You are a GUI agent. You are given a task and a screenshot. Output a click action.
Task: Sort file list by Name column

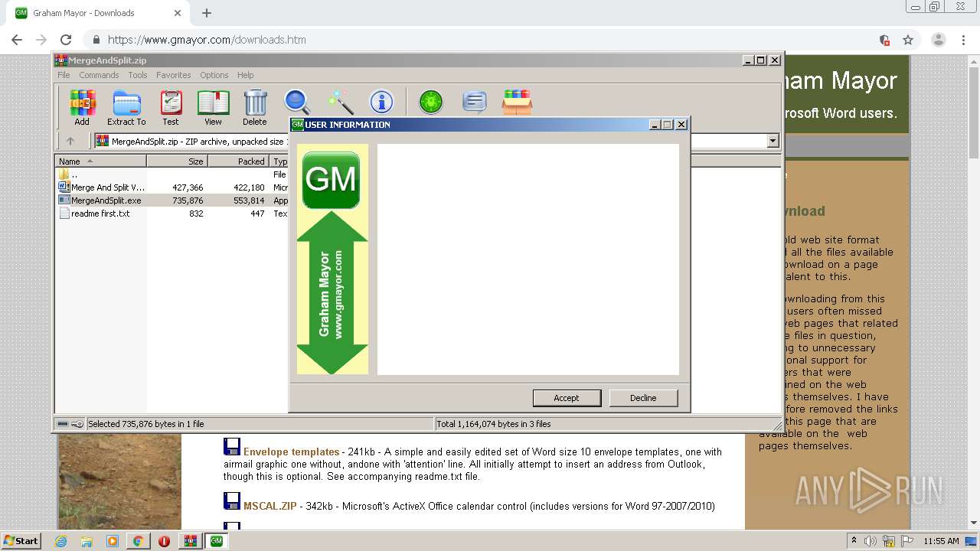pyautogui.click(x=101, y=161)
